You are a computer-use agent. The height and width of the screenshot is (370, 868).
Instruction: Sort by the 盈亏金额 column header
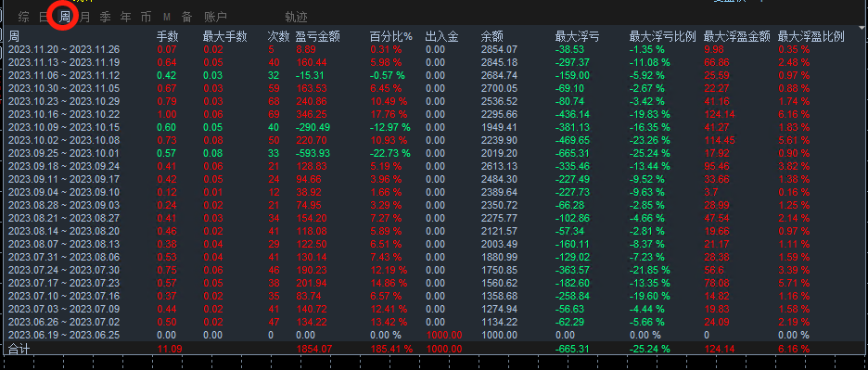pos(318,37)
